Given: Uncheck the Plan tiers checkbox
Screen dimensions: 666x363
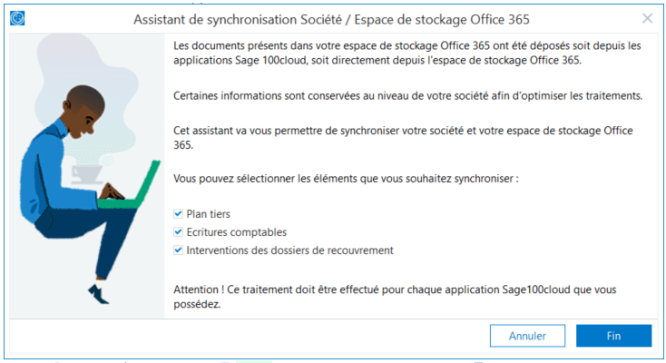Looking at the screenshot, I should 178,214.
